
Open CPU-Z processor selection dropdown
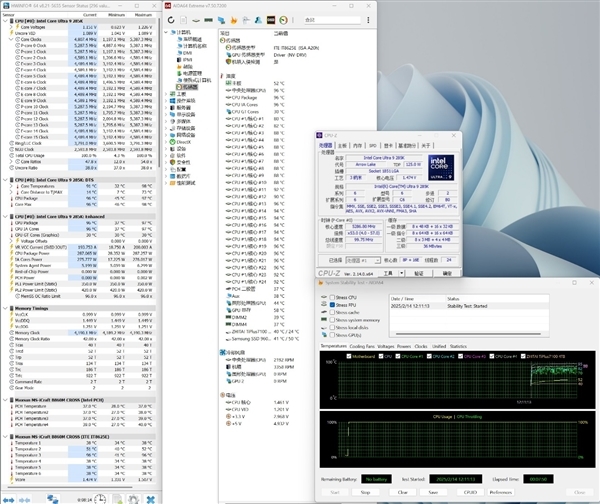pos(363,260)
